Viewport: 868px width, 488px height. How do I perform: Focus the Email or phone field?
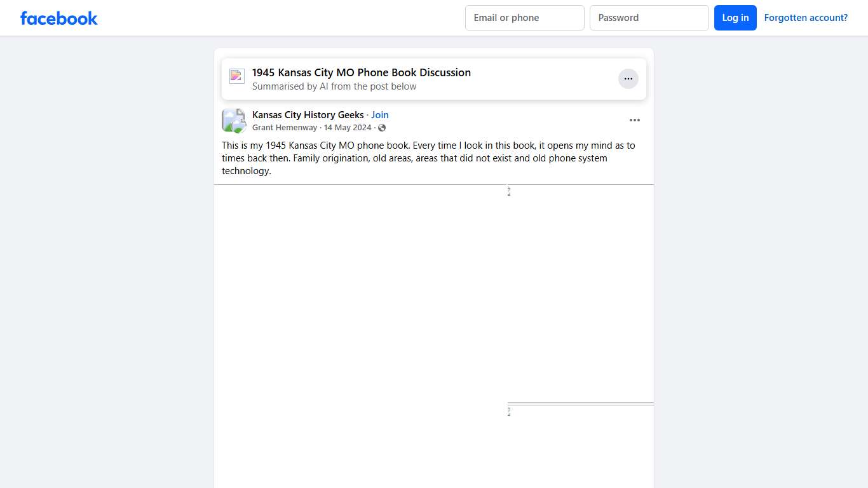(x=524, y=18)
